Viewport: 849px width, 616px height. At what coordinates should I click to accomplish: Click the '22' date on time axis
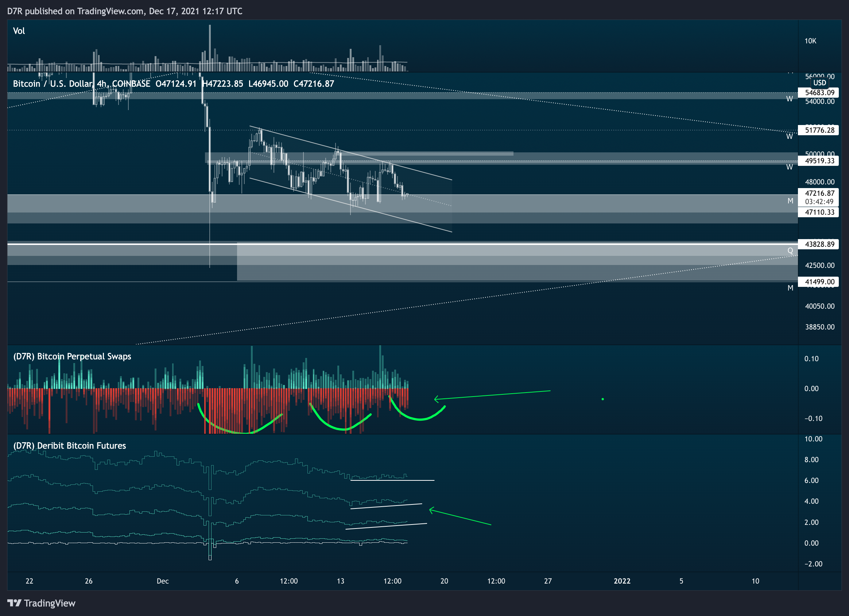[x=29, y=581]
